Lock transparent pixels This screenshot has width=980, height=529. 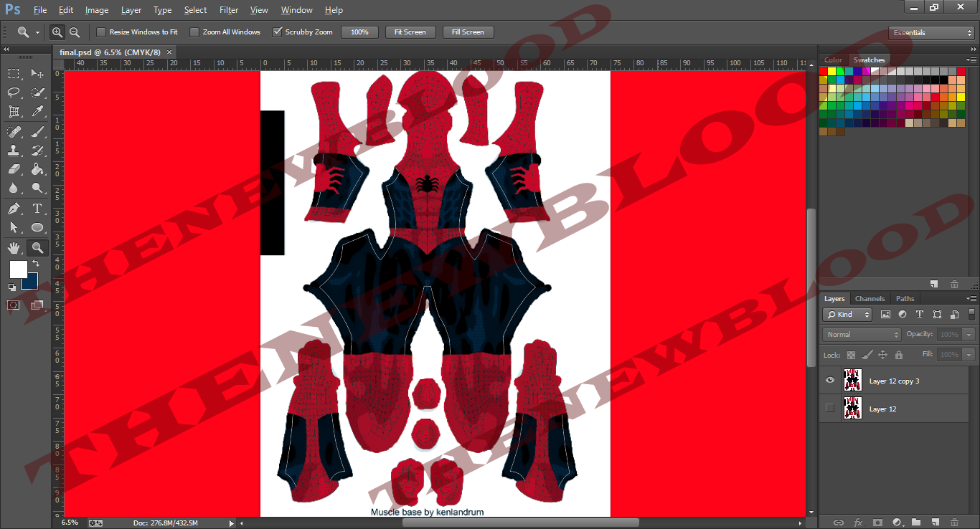851,355
